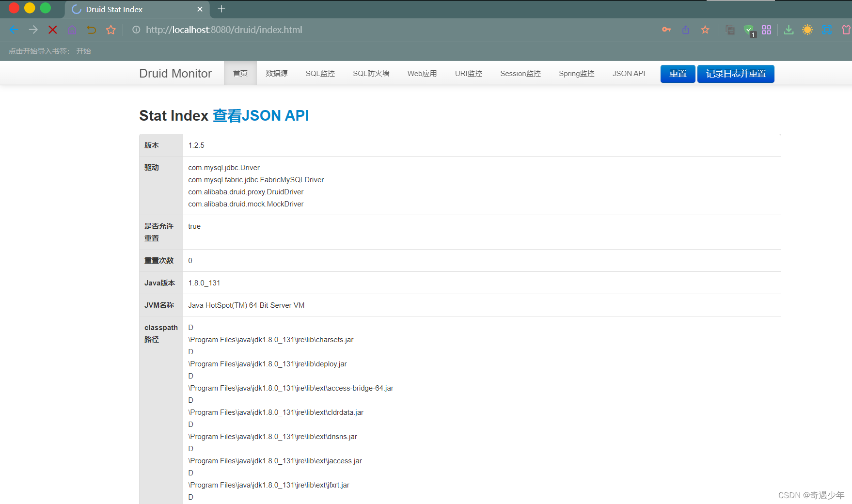Image resolution: width=852 pixels, height=504 pixels.
Task: Click the jfxrt.jar classpath entry
Action: pyautogui.click(x=268, y=485)
